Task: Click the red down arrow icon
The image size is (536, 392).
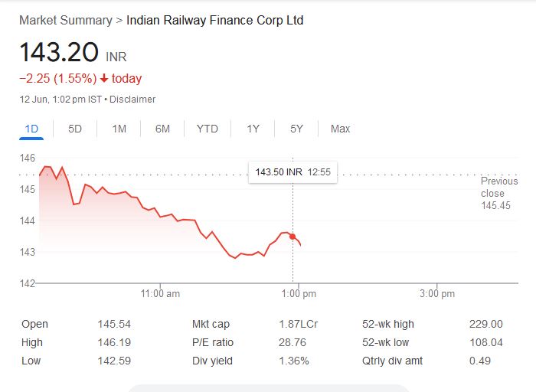Action: (x=104, y=79)
